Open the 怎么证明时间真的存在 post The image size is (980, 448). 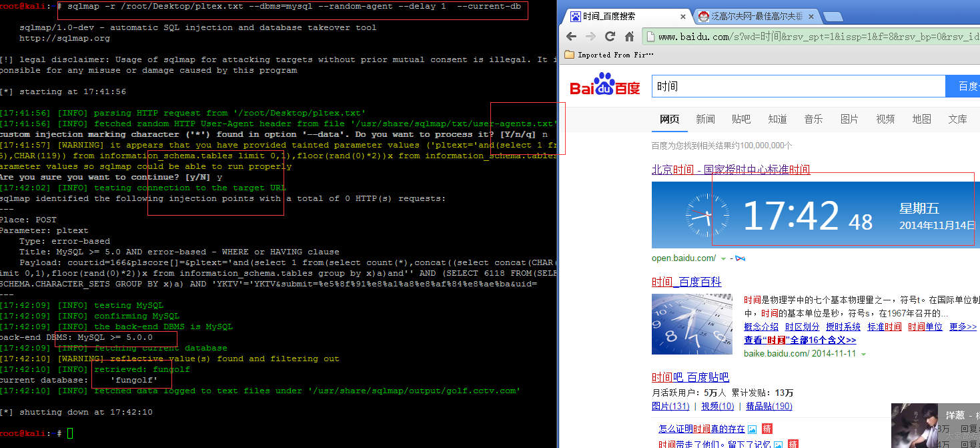(x=701, y=429)
